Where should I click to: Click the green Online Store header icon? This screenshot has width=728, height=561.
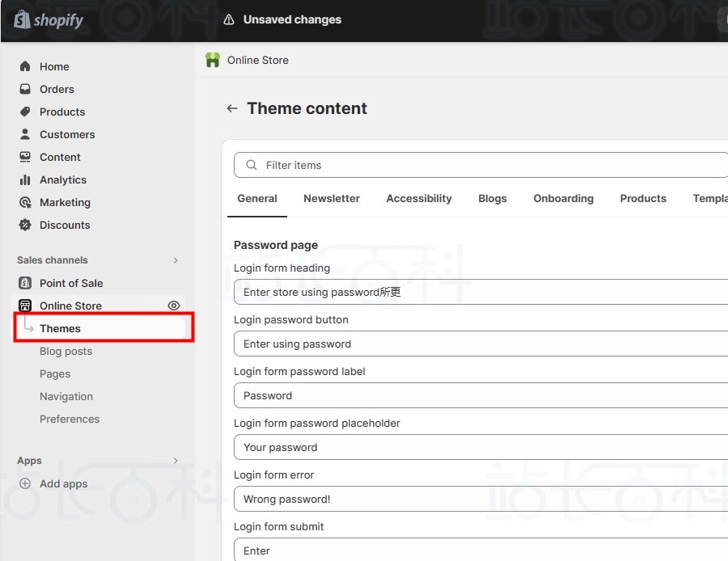tap(213, 60)
